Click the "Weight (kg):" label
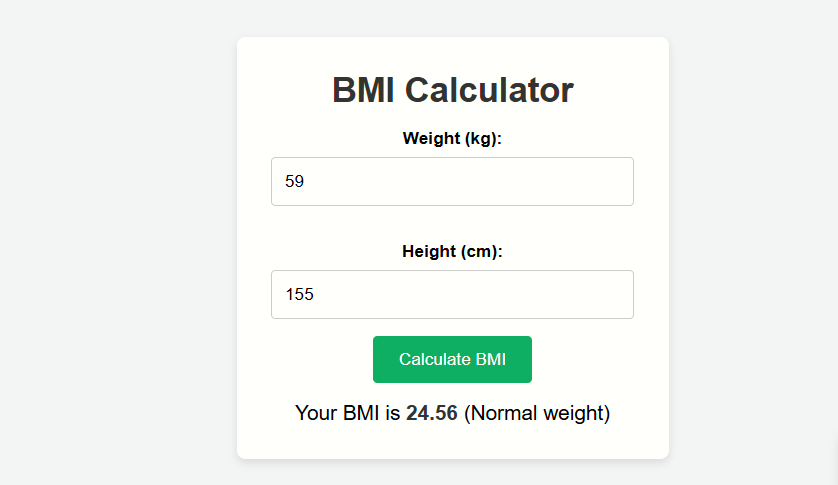Screen dimensions: 838x485 pos(452,139)
